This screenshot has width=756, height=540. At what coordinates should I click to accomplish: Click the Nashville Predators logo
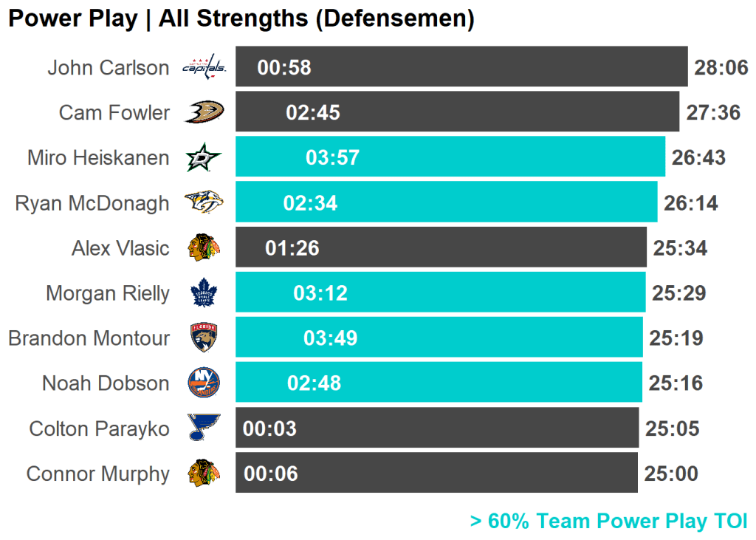(204, 202)
